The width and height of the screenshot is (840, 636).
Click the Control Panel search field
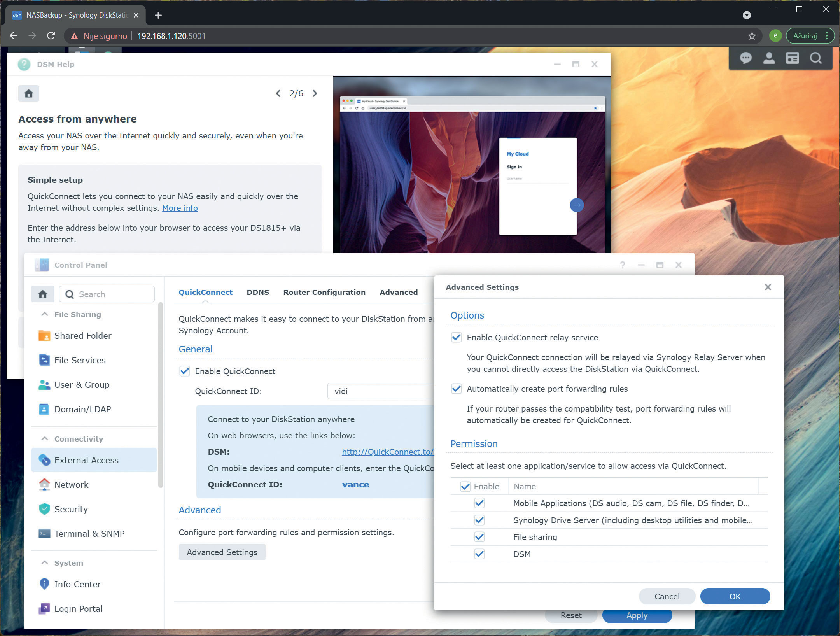click(113, 294)
